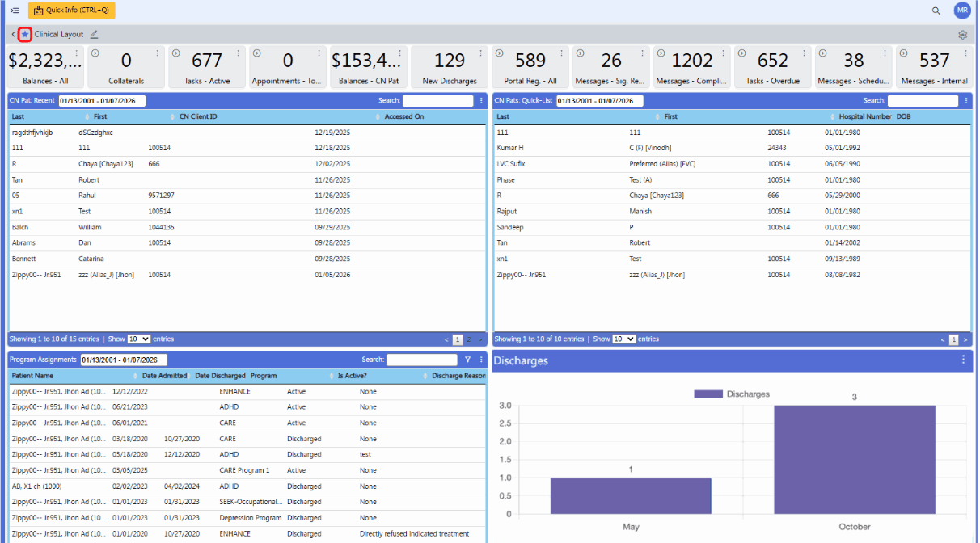Screen dimensions: 980x543
Task: Select page 1 in Quick-List pagination
Action: [x=954, y=339]
